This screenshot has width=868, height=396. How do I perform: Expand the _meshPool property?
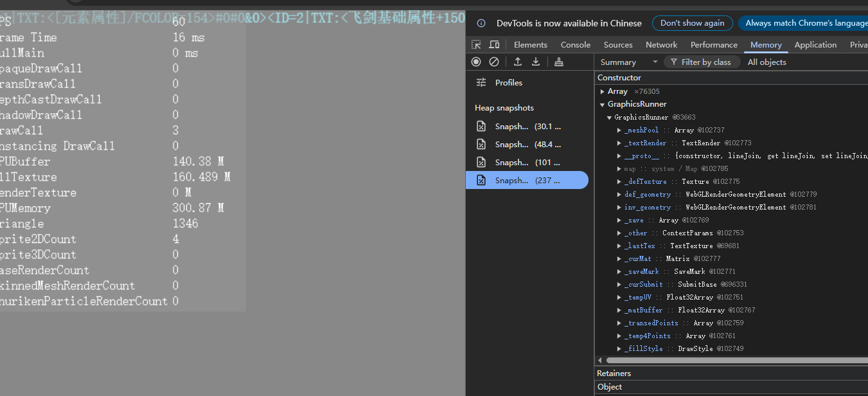(619, 130)
